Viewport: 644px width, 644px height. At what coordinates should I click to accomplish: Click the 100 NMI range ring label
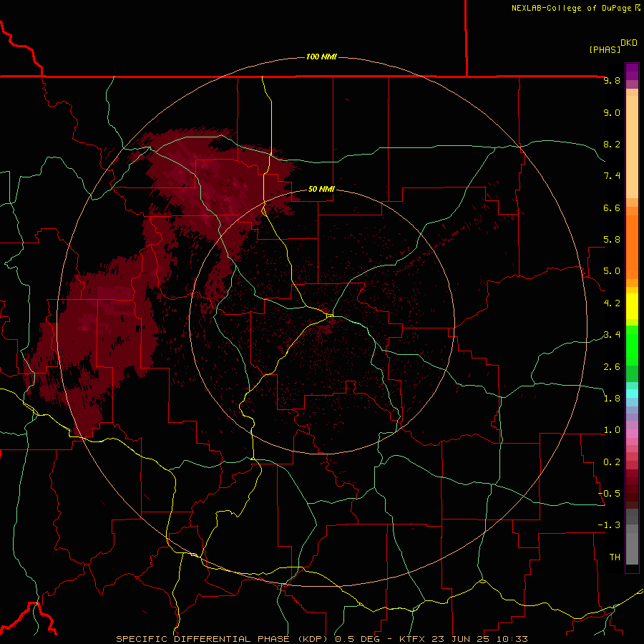321,57
